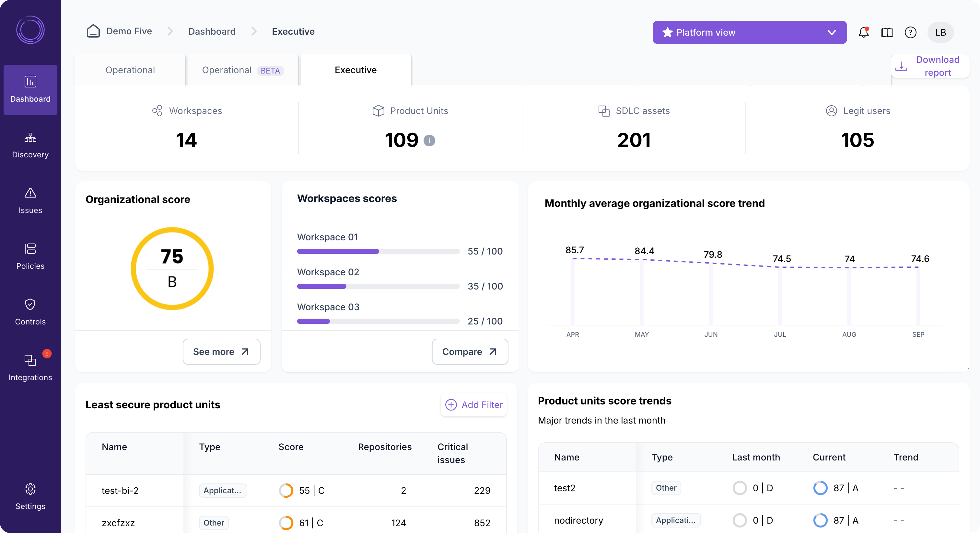Click Workspace 01 score progress bar

coord(378,251)
